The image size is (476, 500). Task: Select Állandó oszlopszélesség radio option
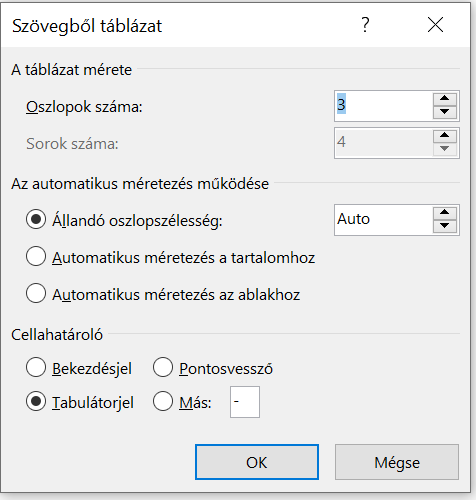(36, 219)
